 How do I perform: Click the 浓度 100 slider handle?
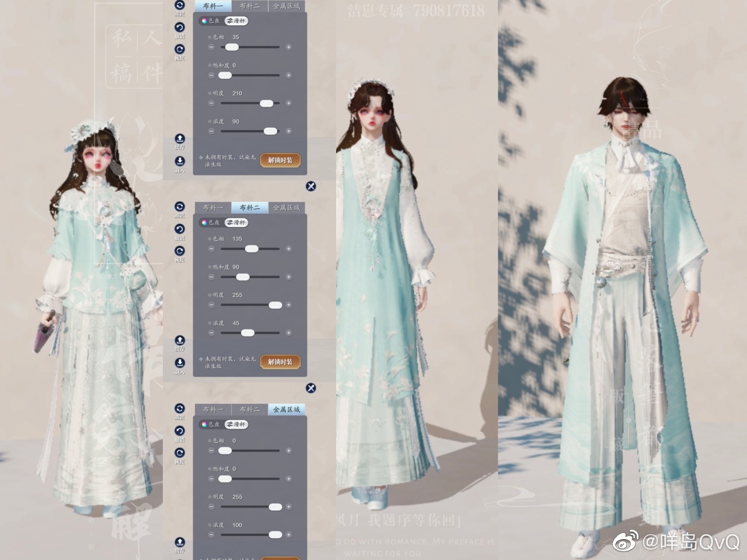click(x=275, y=535)
